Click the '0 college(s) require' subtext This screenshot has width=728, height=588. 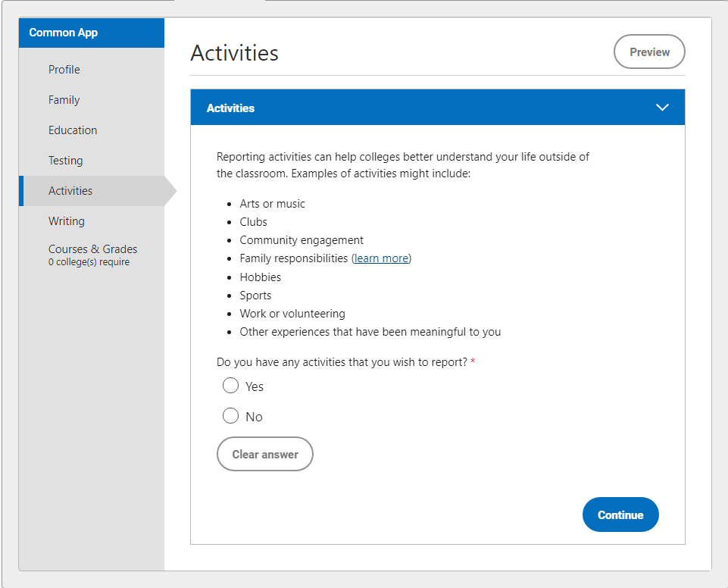pyautogui.click(x=89, y=262)
